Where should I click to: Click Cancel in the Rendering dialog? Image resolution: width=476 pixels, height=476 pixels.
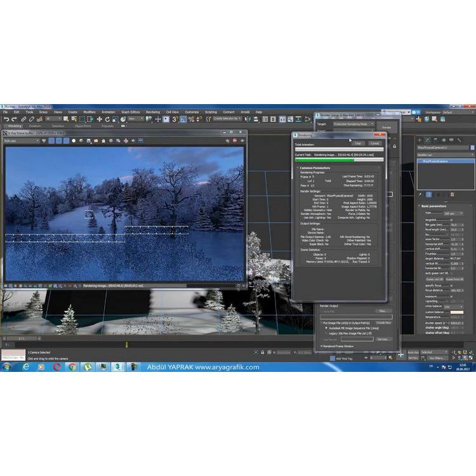tap(375, 143)
